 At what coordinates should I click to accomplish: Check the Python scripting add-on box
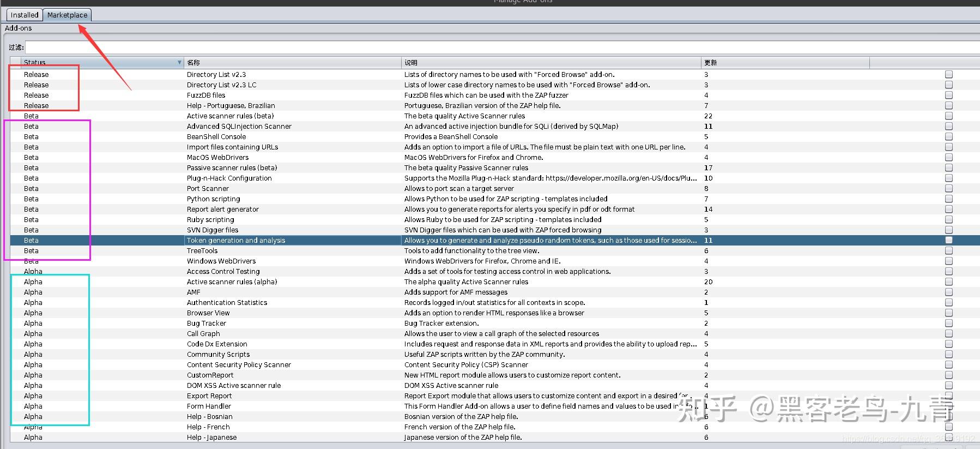click(x=949, y=199)
